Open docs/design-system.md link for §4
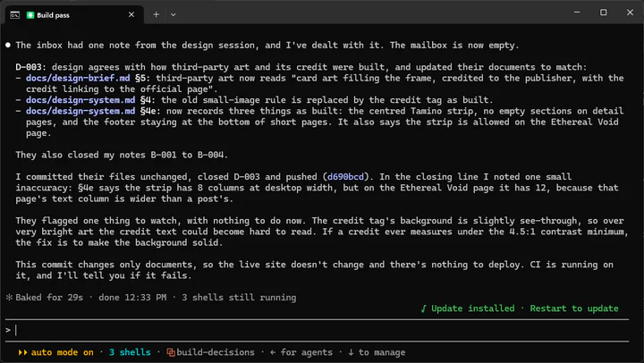 click(x=80, y=100)
